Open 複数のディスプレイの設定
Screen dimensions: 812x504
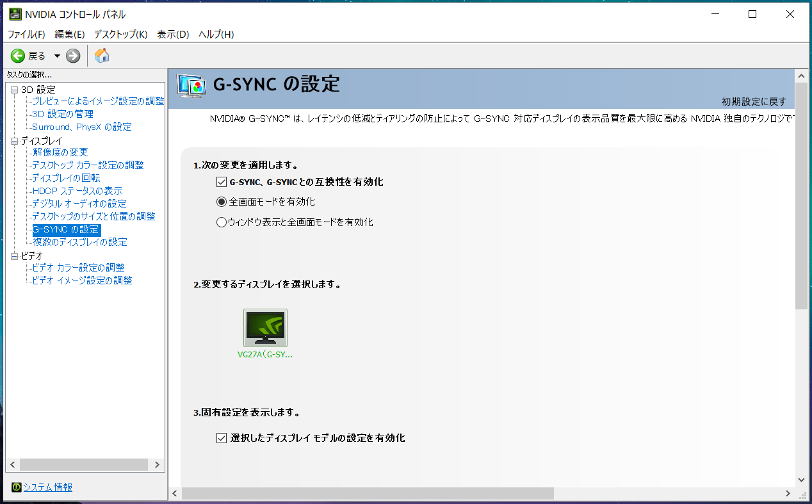coord(79,242)
